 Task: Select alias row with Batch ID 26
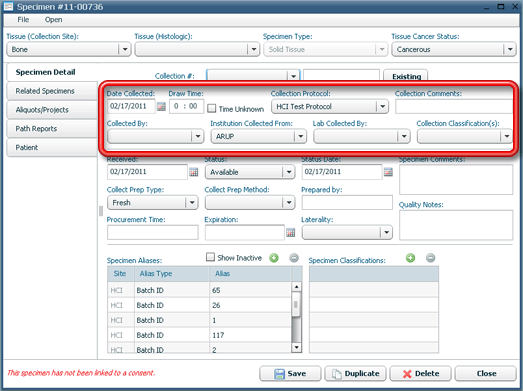point(199,305)
